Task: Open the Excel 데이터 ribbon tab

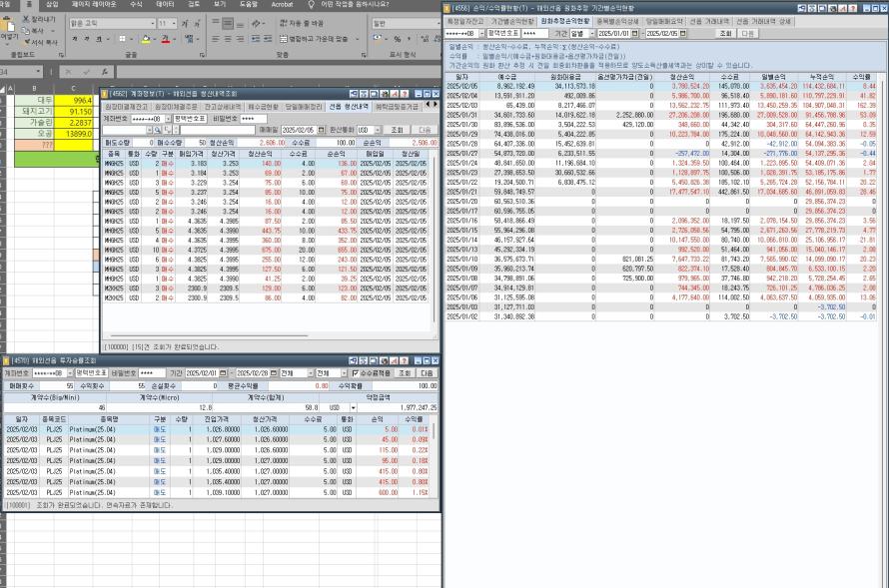Action: point(165,4)
